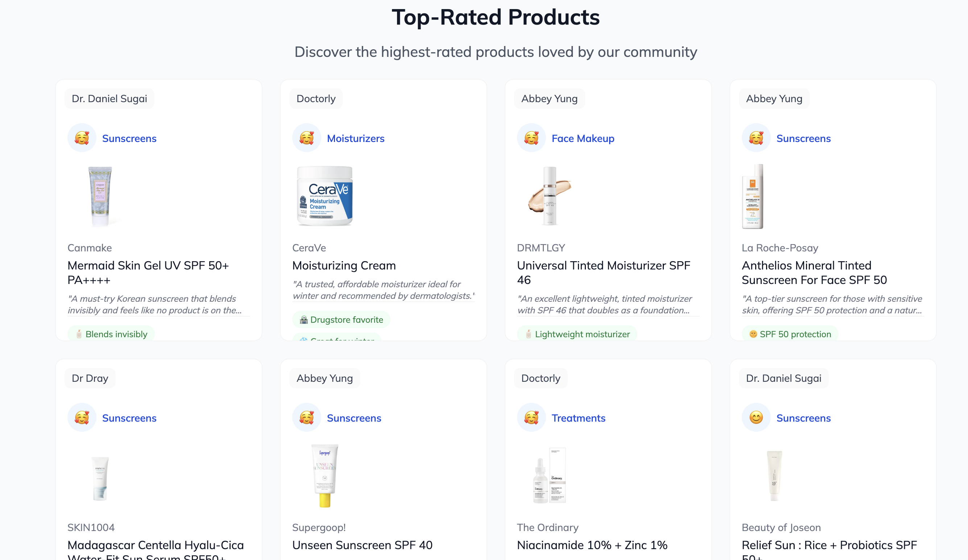The image size is (968, 560).
Task: Click the Drugstore favorite tag
Action: (341, 320)
